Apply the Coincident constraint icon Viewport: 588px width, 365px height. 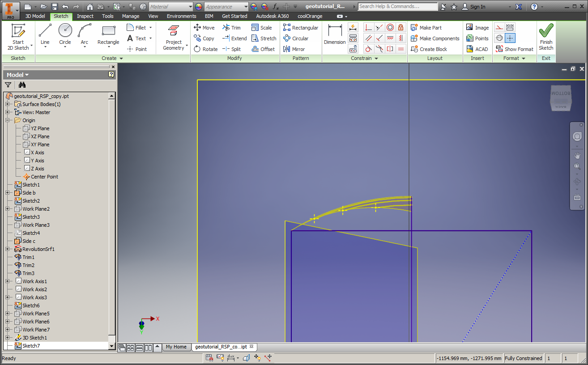click(x=368, y=28)
